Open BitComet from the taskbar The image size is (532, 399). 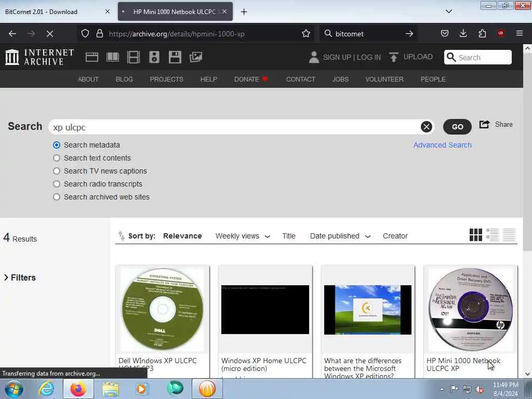pos(207,389)
